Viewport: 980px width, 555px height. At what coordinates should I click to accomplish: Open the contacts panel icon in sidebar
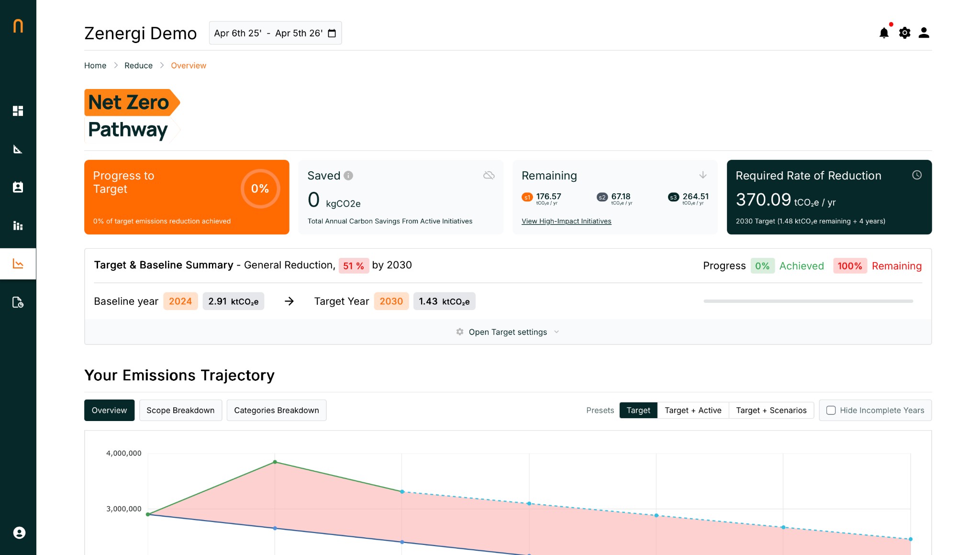pyautogui.click(x=18, y=187)
